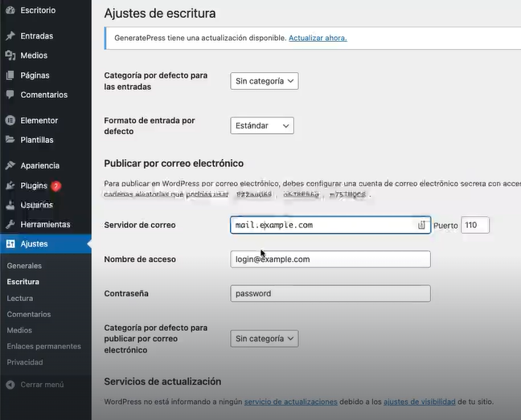Screen dimensions: 521x420
Task: Open the Herramientas menu
Action: [46, 225]
